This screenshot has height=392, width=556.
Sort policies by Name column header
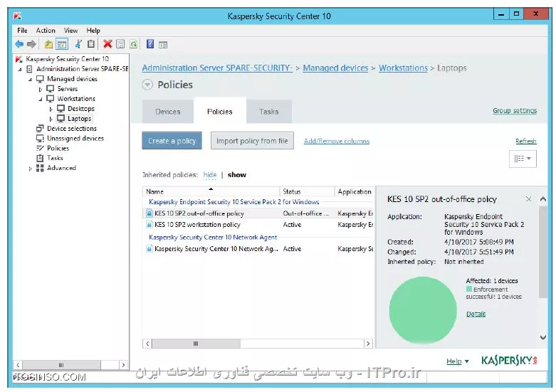tap(211, 191)
